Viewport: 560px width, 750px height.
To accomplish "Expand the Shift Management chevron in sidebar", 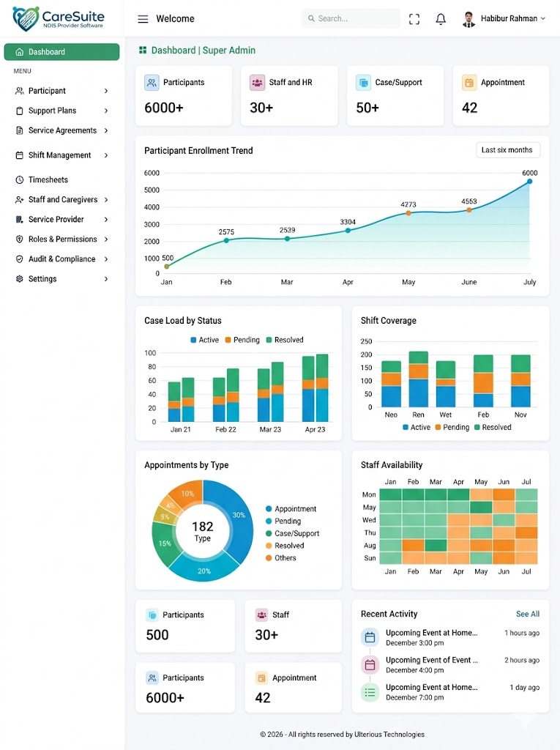I will click(x=106, y=155).
